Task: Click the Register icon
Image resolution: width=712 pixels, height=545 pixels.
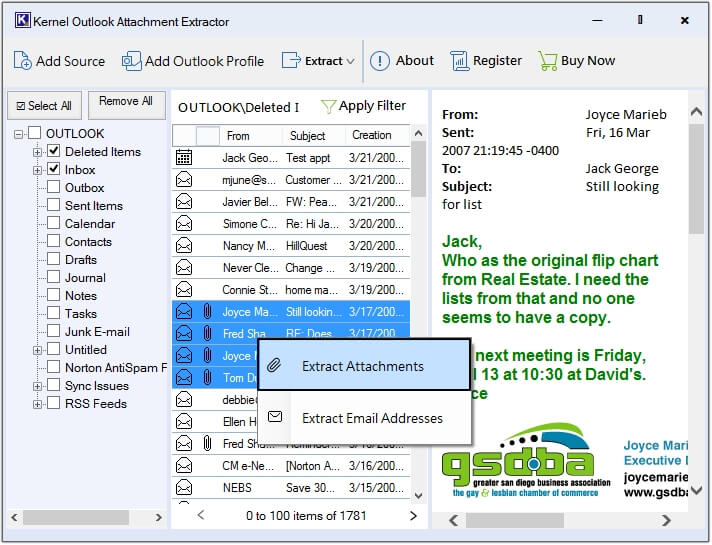Action: click(459, 61)
